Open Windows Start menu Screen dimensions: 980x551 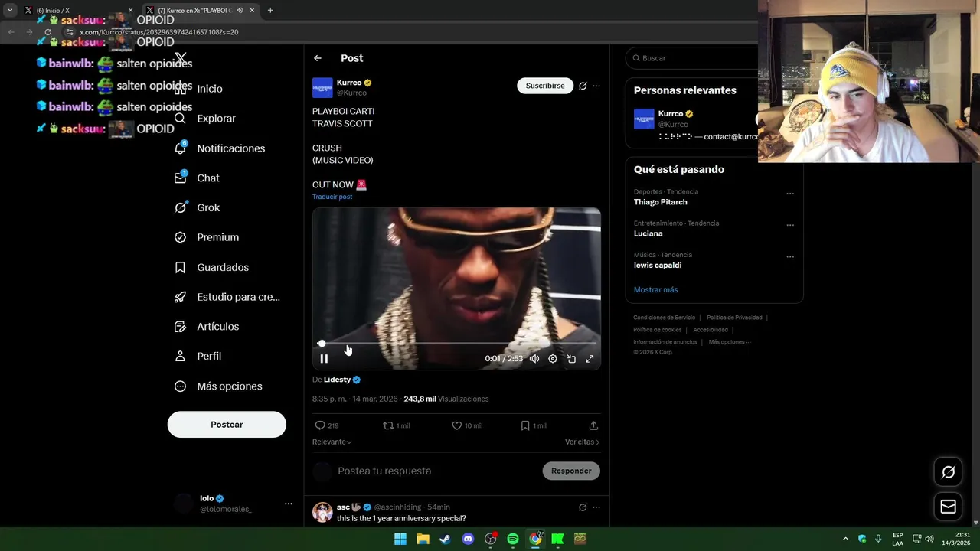[x=400, y=539]
